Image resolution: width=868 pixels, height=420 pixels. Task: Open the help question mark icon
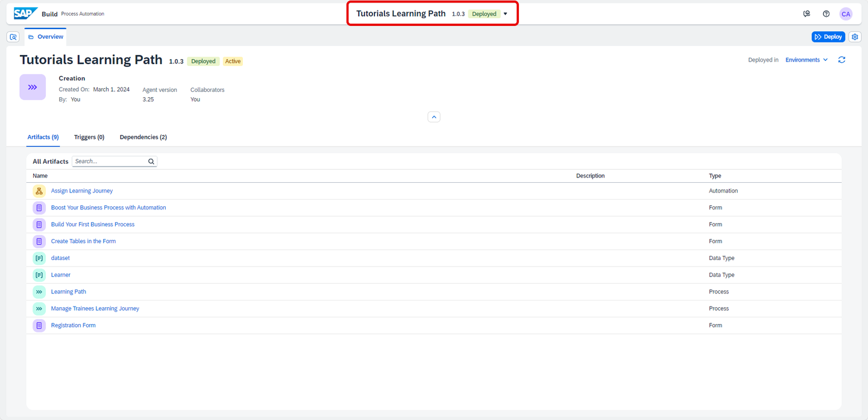pos(826,13)
